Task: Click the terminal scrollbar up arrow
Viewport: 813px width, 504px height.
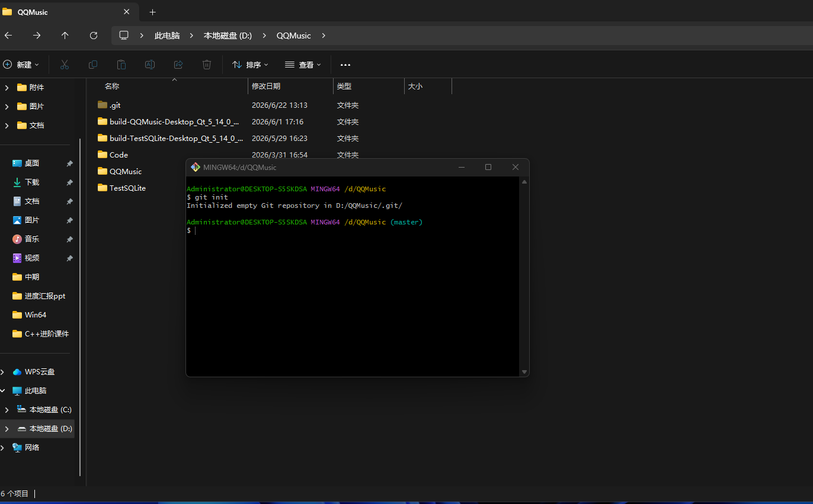Action: [x=524, y=182]
